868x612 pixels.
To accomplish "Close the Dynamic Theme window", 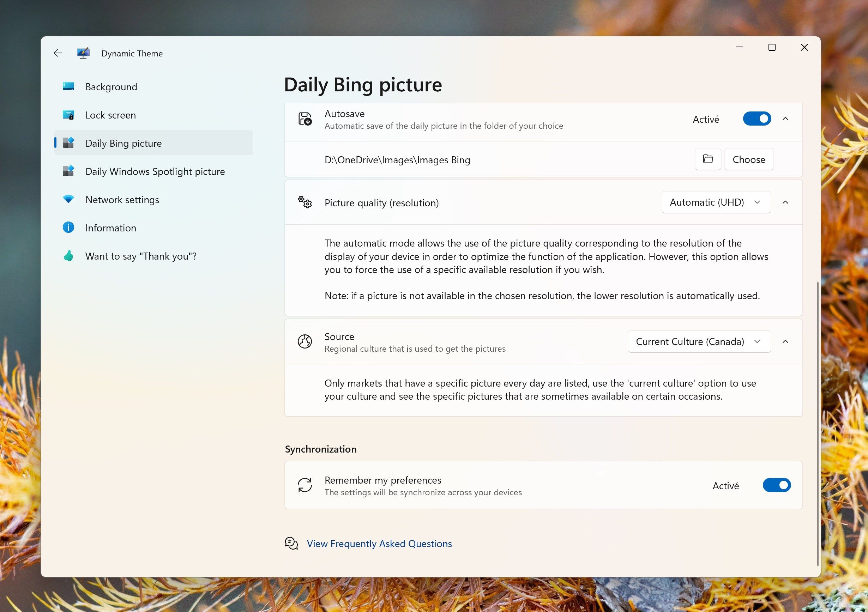I will click(x=804, y=47).
